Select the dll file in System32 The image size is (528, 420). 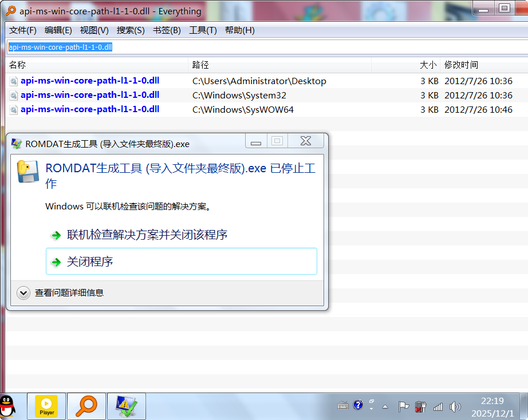tap(90, 95)
